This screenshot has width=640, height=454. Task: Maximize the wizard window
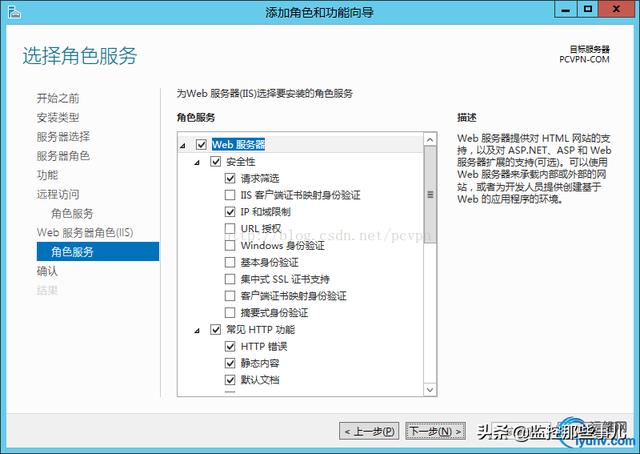click(x=588, y=9)
